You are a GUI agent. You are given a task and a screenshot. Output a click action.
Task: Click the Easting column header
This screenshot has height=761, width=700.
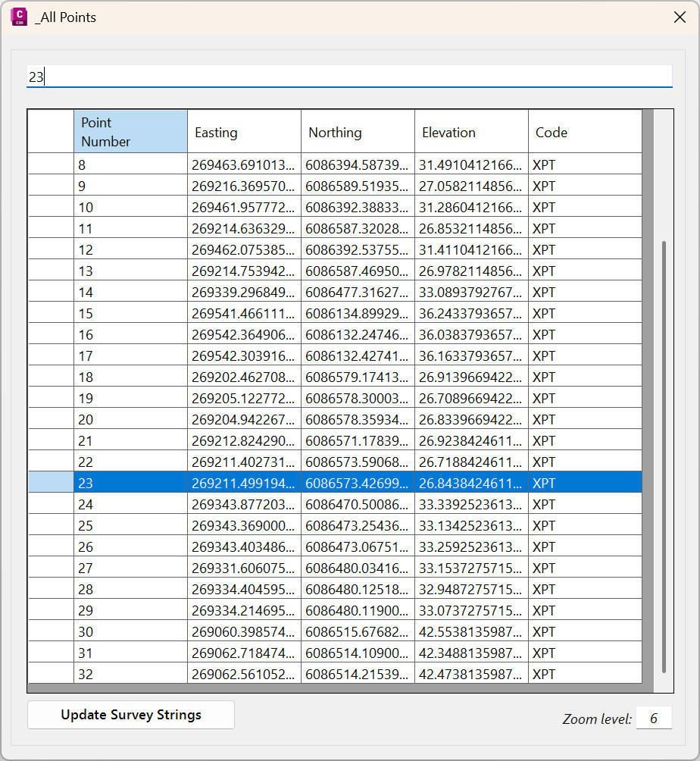point(244,132)
